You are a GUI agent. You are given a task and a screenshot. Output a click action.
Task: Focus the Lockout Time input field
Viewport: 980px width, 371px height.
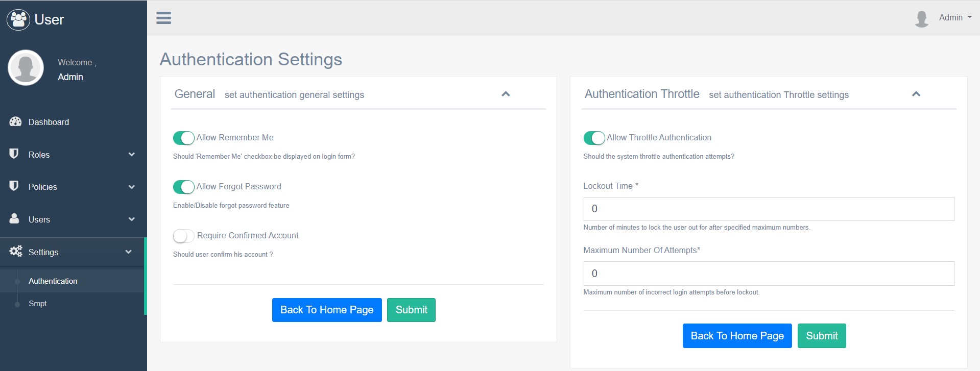point(769,209)
